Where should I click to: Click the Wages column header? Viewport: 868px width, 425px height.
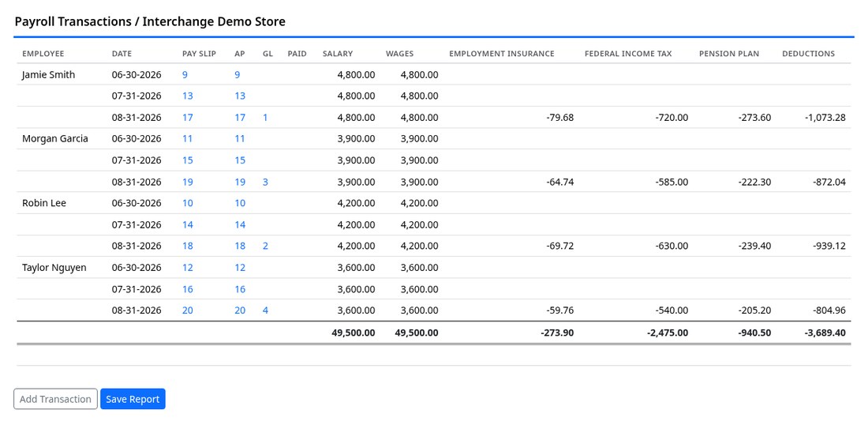400,54
